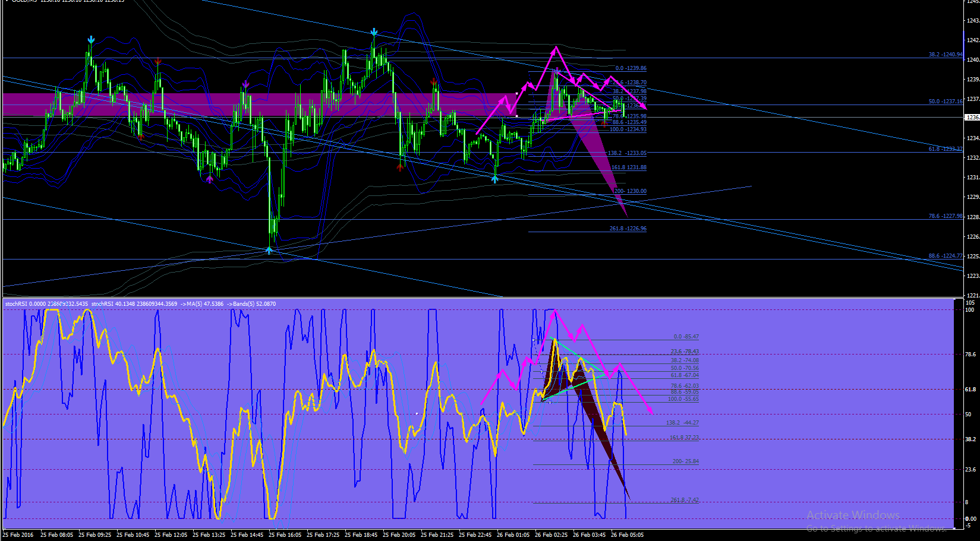Select the 61.8 -1233.37 Fibonacci level label
This screenshot has width=980, height=541.
coord(946,149)
